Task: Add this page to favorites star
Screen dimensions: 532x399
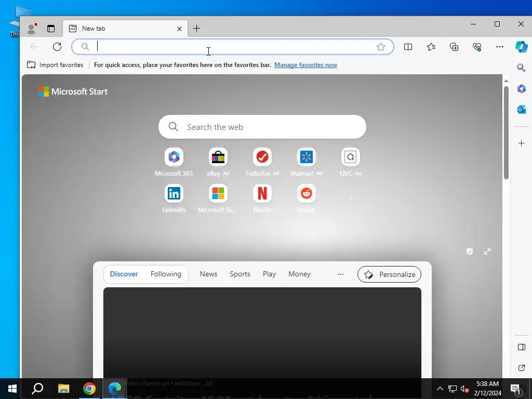Action: coord(381,47)
